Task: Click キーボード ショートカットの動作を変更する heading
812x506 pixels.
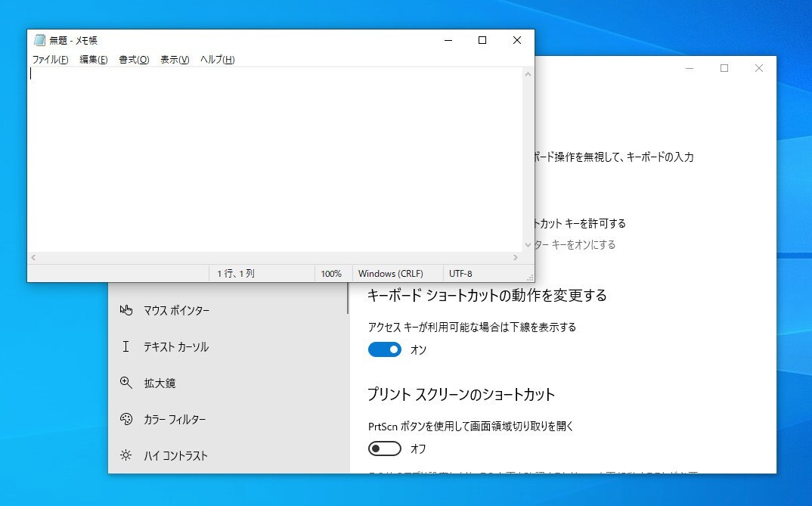Action: click(487, 295)
